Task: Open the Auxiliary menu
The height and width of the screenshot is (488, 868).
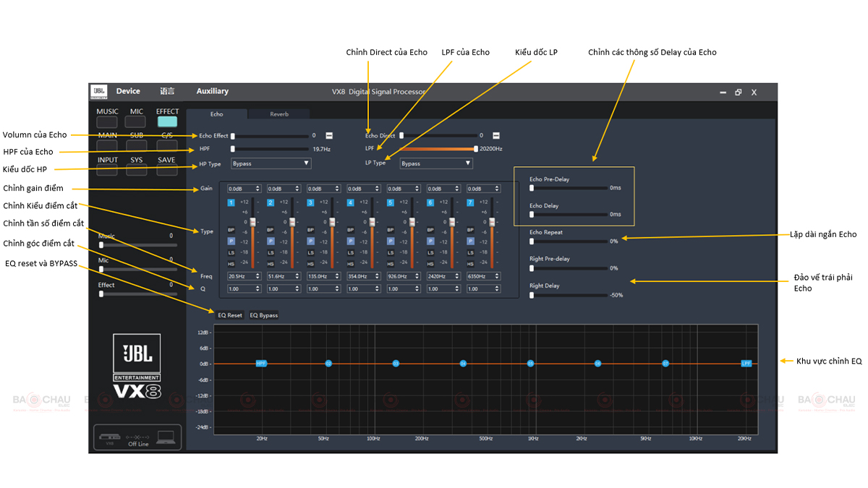Action: coord(212,91)
